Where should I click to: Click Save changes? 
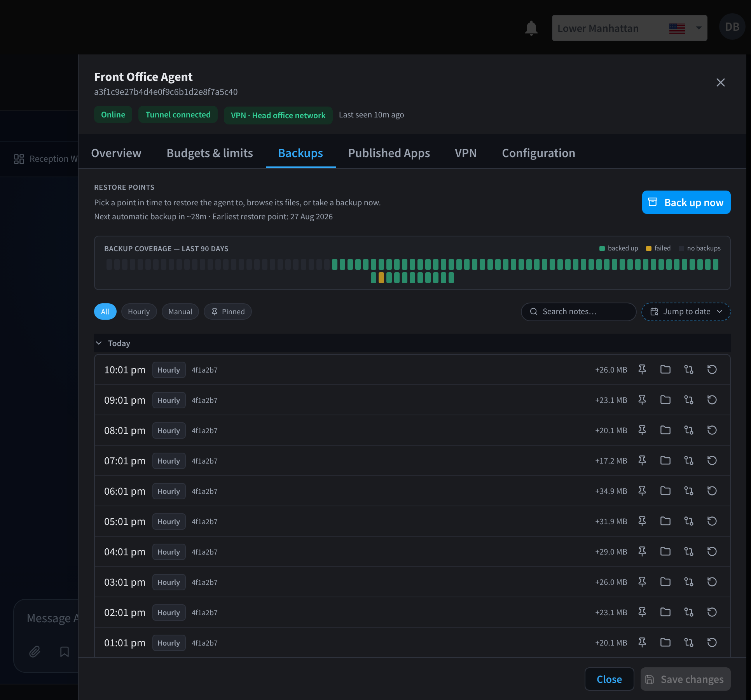pos(685,679)
